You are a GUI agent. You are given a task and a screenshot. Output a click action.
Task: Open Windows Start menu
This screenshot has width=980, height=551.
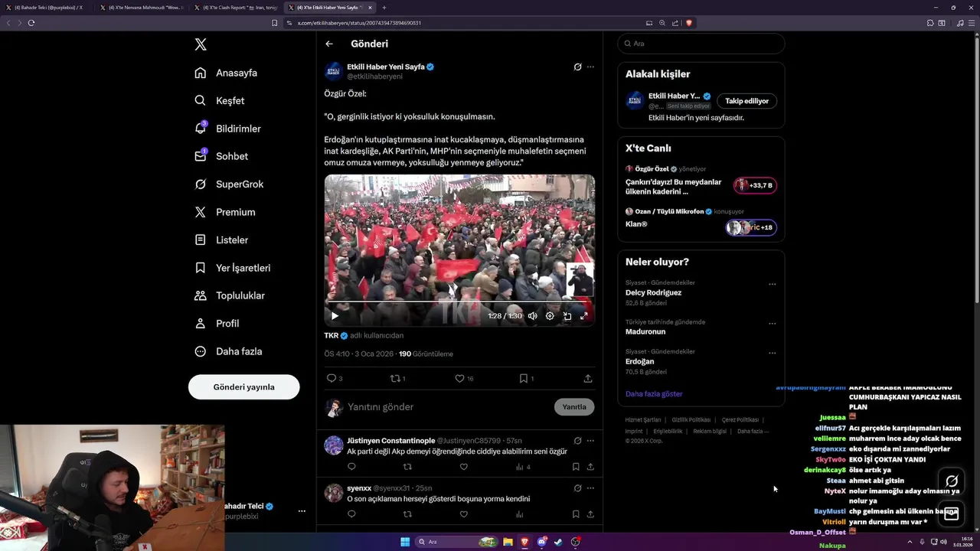405,542
